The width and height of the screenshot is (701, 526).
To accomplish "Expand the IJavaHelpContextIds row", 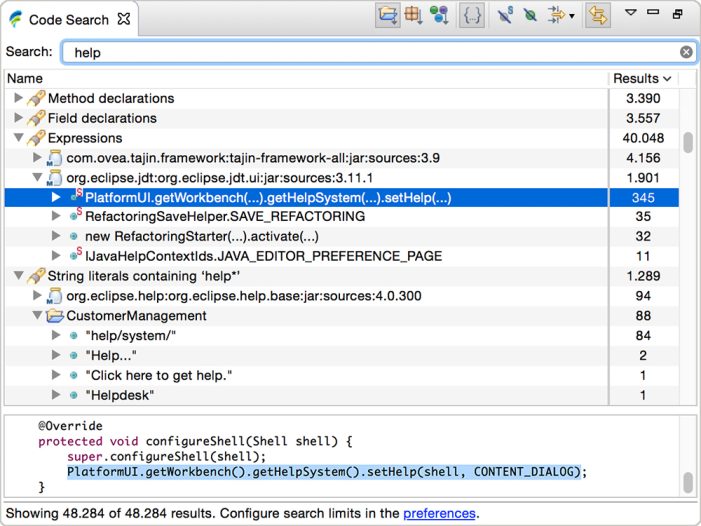I will 56,256.
